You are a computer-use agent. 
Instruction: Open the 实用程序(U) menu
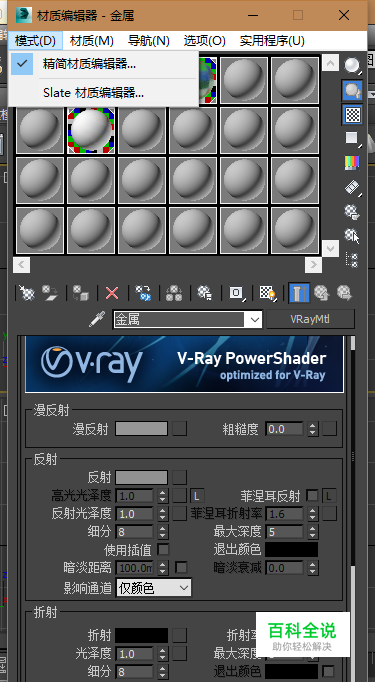(272, 41)
